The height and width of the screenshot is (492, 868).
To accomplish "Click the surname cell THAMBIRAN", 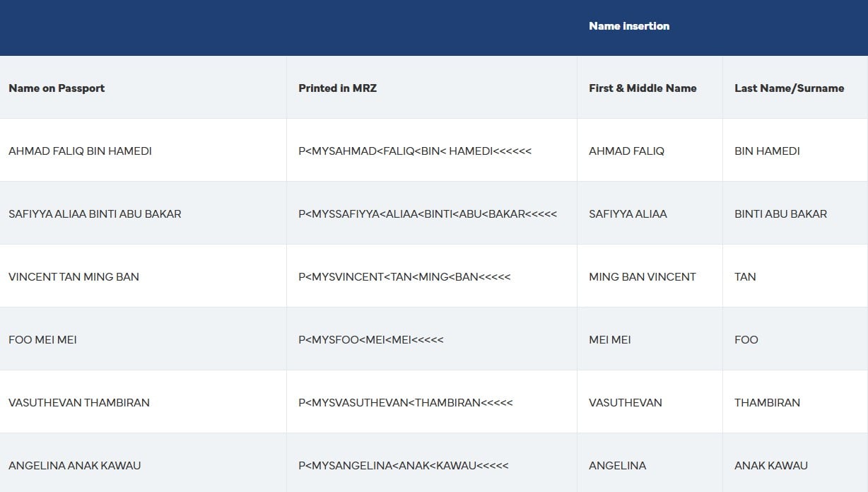I will pos(767,403).
